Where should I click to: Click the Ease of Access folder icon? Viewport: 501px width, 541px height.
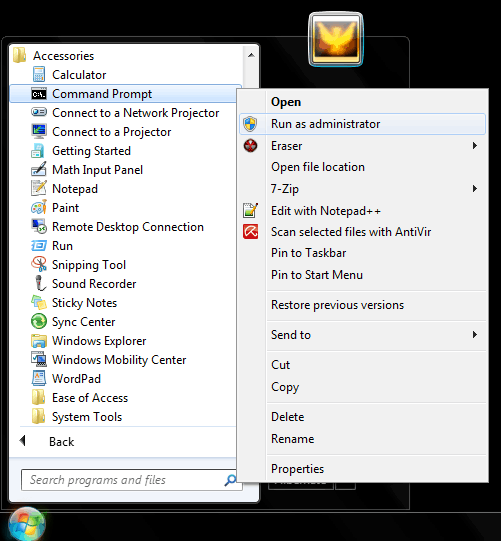coord(38,397)
